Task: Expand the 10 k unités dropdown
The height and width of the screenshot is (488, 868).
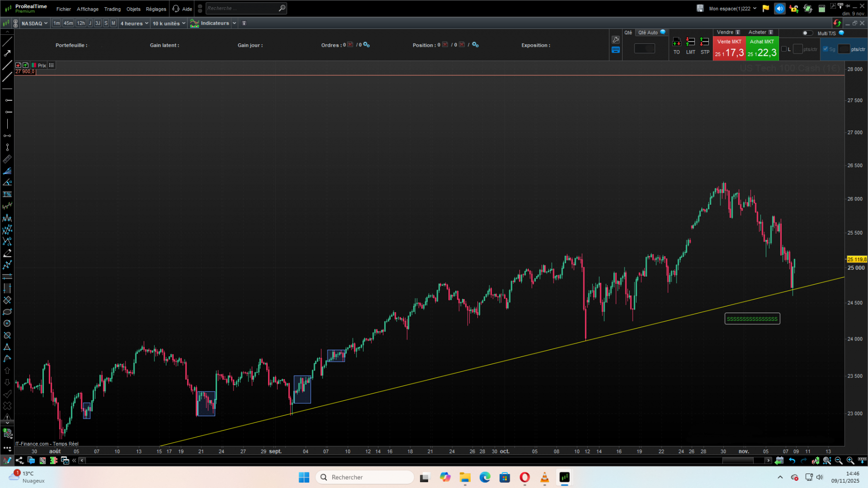Action: (168, 23)
